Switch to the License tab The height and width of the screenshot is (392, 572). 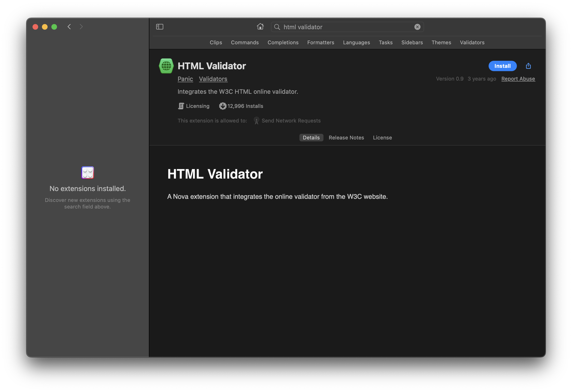[x=382, y=138]
